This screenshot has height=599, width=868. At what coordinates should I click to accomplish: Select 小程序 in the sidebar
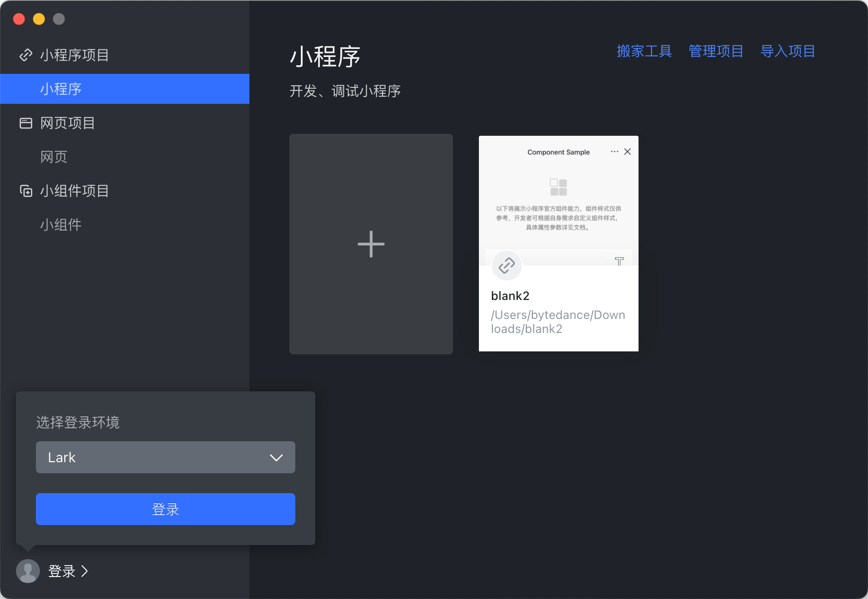61,89
